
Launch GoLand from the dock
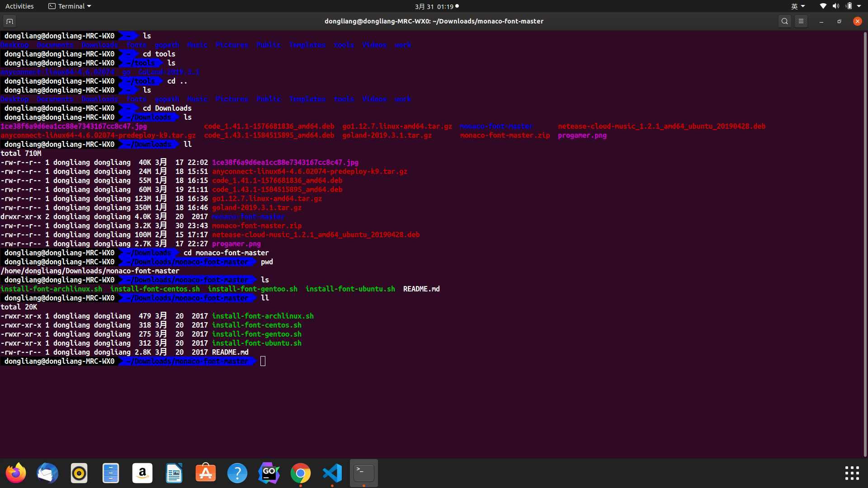(269, 473)
